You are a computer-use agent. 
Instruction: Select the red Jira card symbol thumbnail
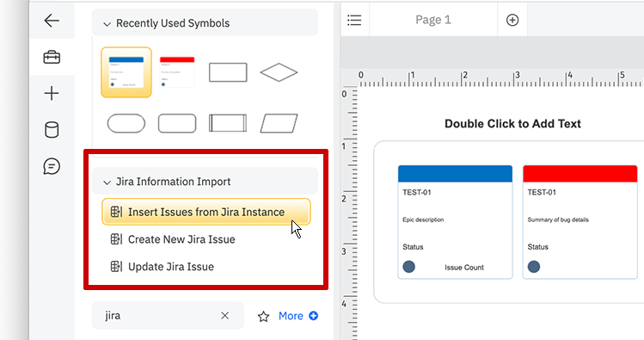(177, 72)
